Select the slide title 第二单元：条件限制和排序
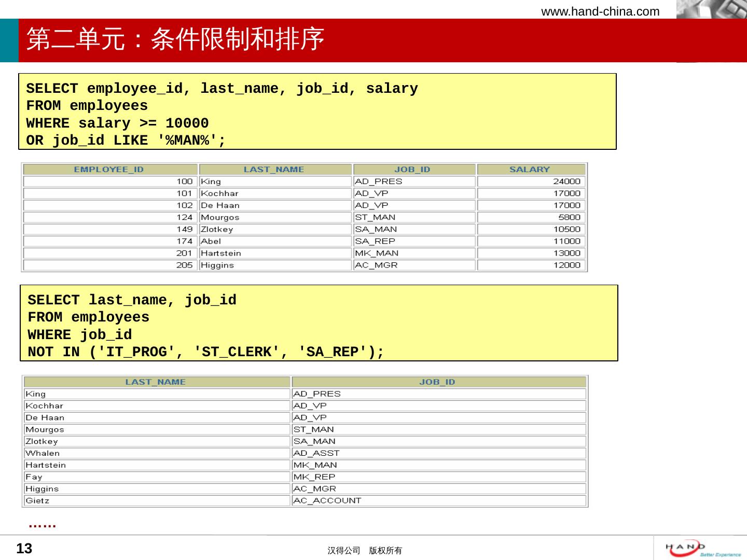This screenshot has width=747, height=560. (175, 39)
